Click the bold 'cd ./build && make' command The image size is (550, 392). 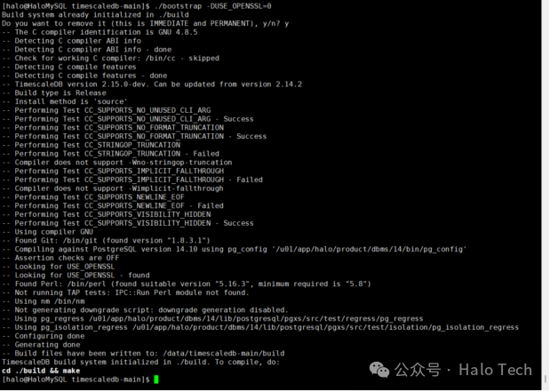click(x=41, y=371)
